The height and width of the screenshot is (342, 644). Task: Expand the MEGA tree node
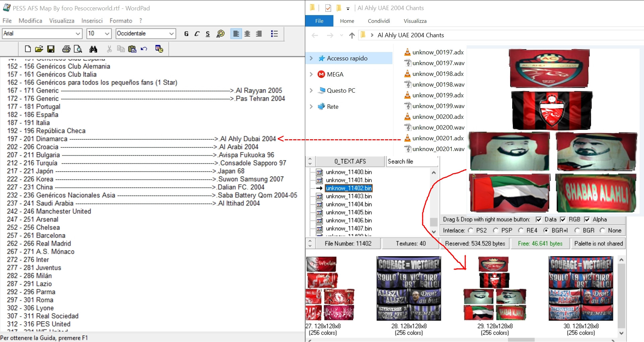[311, 74]
